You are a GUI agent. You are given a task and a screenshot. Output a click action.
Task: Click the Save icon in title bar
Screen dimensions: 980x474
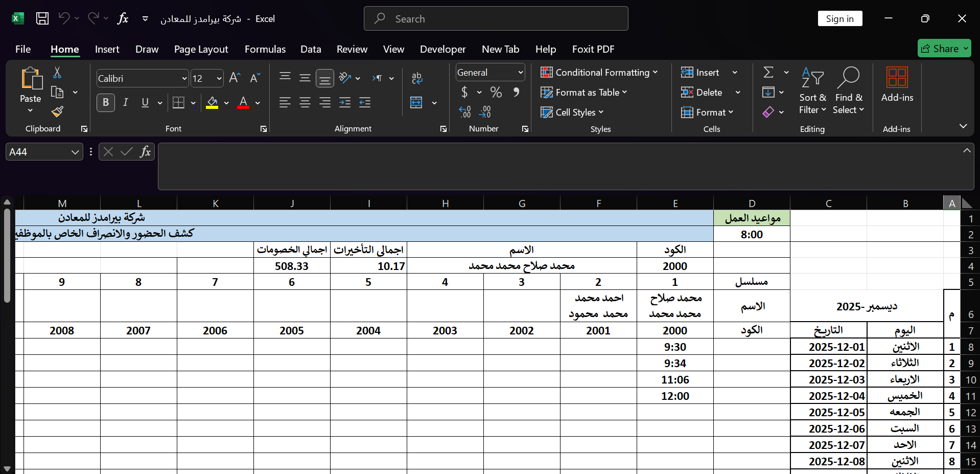pos(42,19)
